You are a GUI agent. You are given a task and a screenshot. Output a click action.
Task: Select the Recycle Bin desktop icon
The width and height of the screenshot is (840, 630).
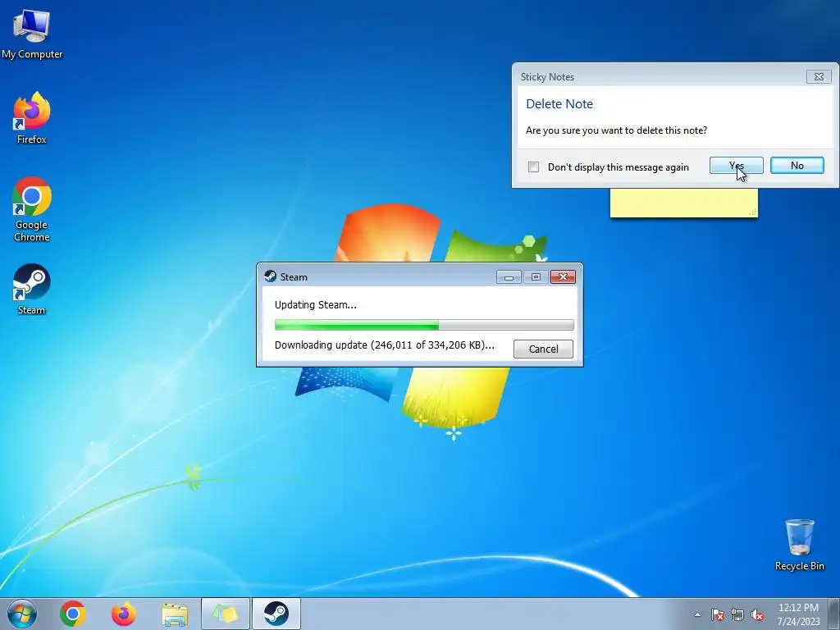click(x=799, y=545)
